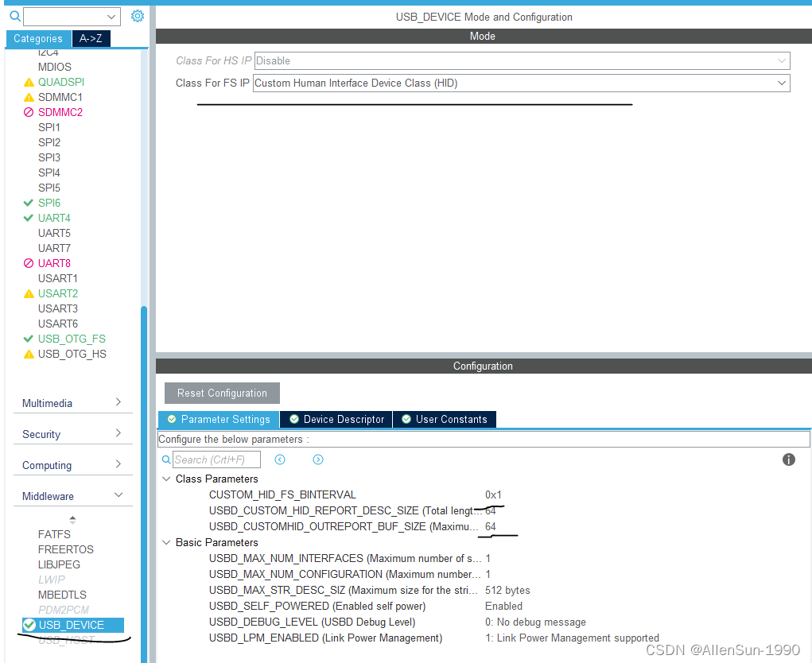812x663 pixels.
Task: Open the settings gear icon
Action: (x=137, y=15)
